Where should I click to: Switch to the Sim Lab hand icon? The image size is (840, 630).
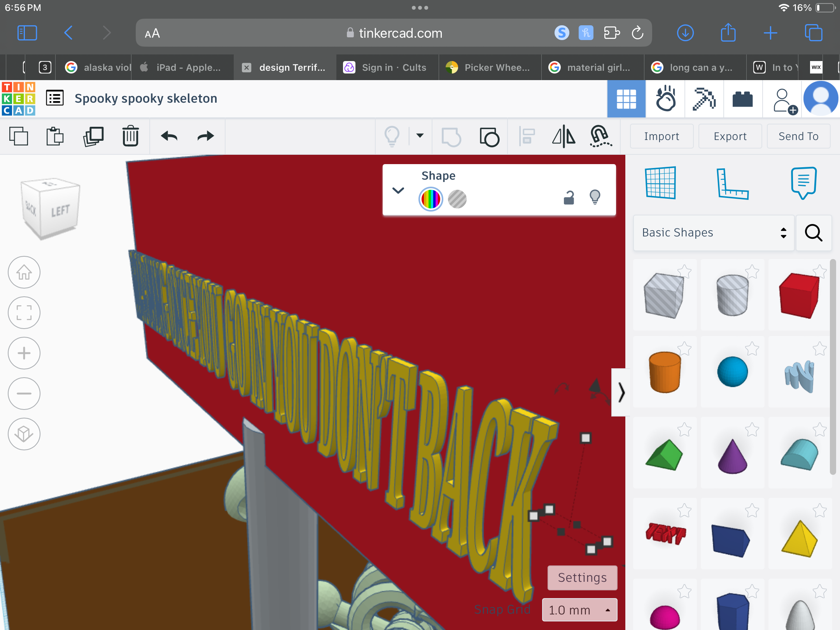(x=665, y=99)
